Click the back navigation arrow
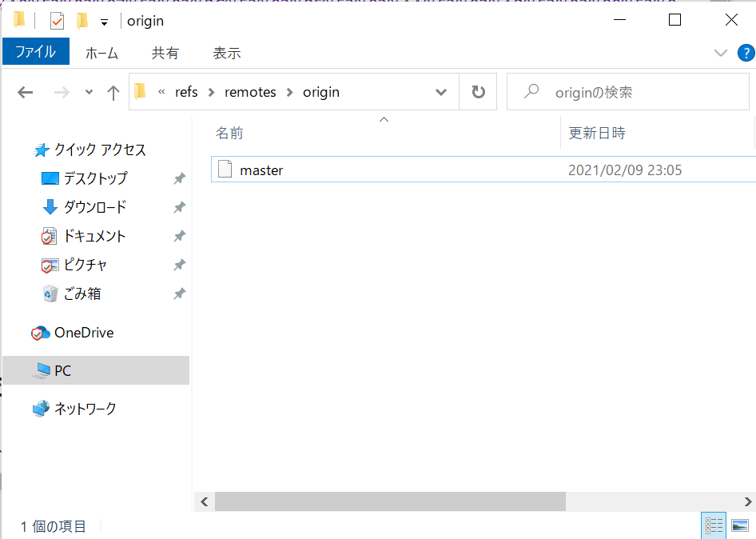This screenshot has width=756, height=539. click(x=25, y=91)
